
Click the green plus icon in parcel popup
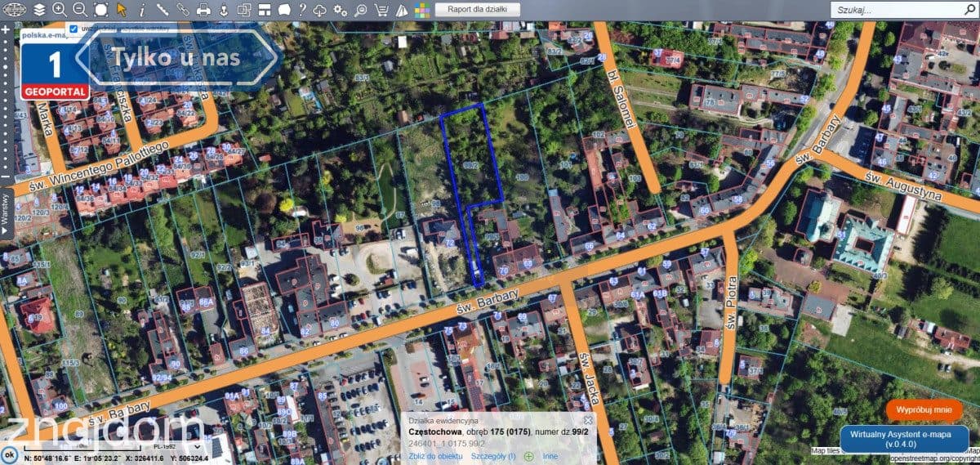[x=529, y=456]
